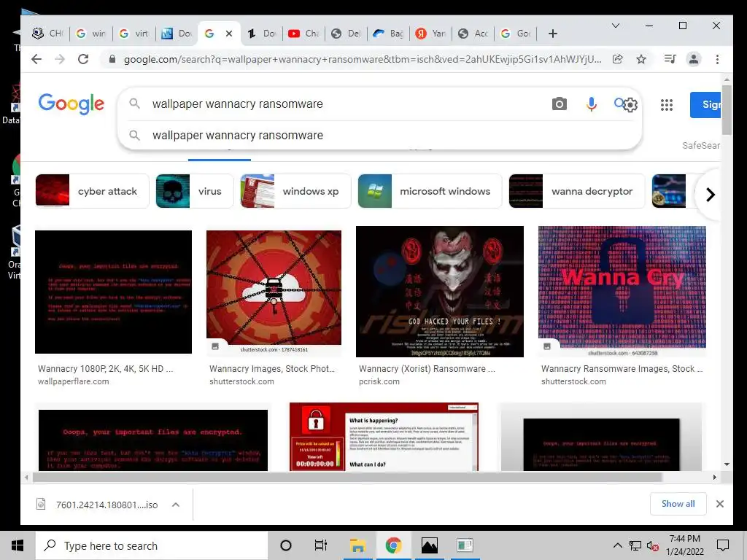Open the red chained cloud shutterstock thumbnail

pos(274,287)
